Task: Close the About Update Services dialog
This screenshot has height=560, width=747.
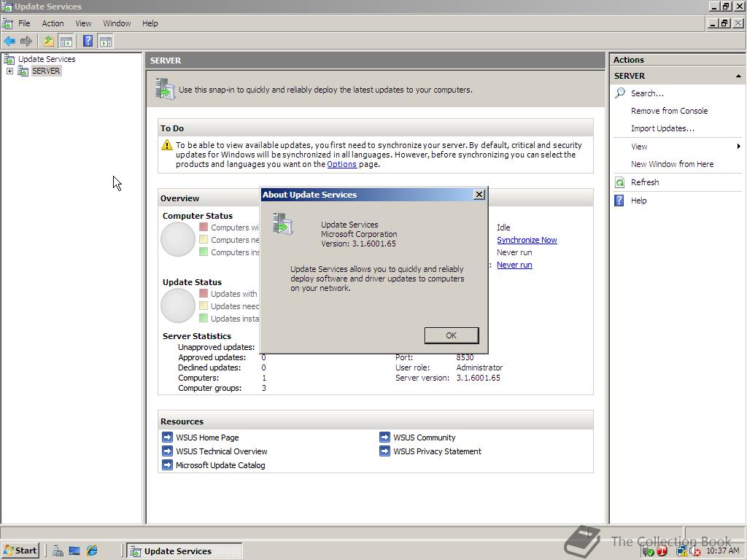Action: [479, 194]
